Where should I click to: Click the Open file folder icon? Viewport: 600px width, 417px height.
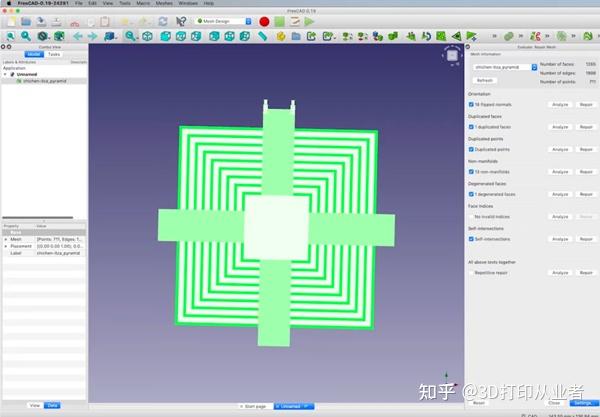(26, 22)
